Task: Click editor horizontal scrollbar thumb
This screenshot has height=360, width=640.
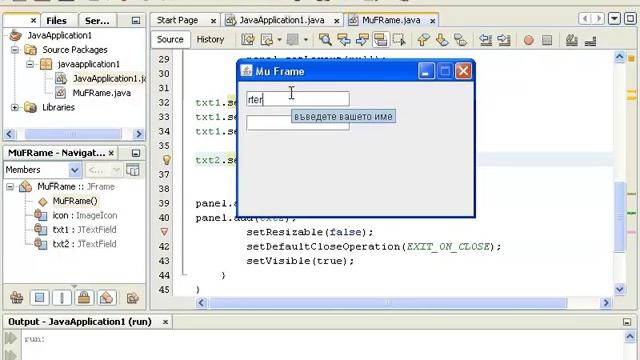Action: [388, 303]
